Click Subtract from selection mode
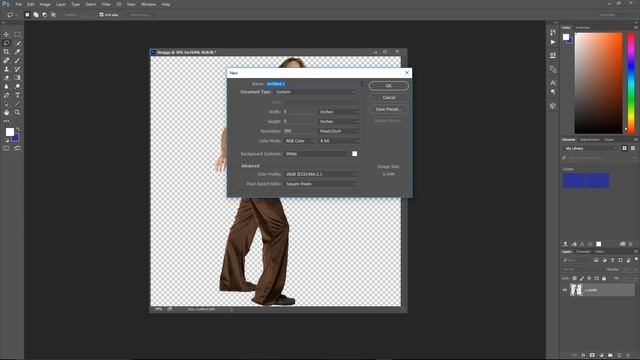The height and width of the screenshot is (360, 640). (x=44, y=15)
